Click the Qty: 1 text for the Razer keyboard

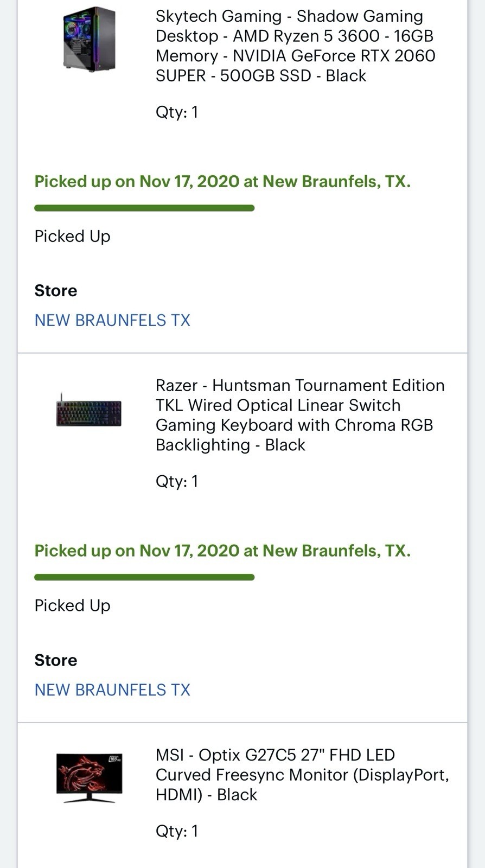tap(177, 481)
